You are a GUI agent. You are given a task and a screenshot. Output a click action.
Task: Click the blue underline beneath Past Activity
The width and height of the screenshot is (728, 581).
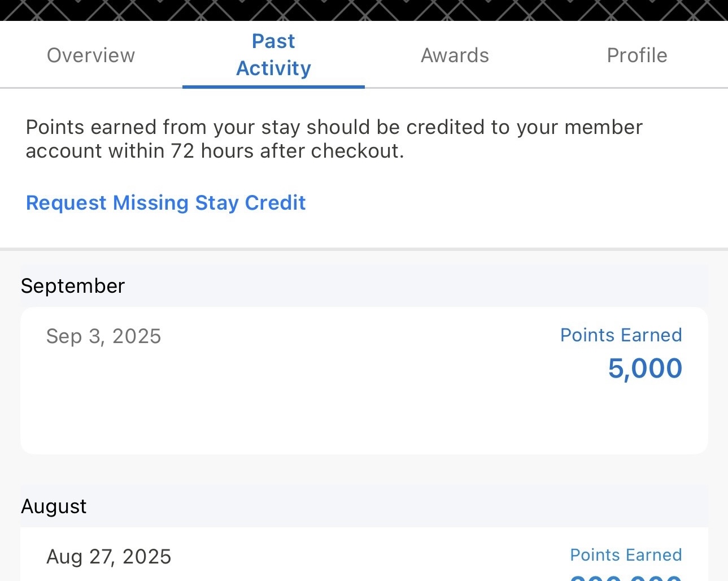click(273, 86)
